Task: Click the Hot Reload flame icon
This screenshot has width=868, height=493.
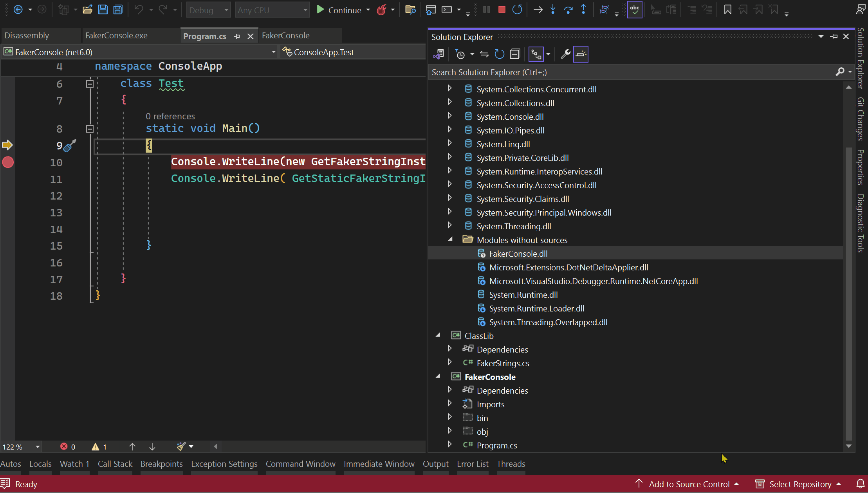Action: [381, 10]
